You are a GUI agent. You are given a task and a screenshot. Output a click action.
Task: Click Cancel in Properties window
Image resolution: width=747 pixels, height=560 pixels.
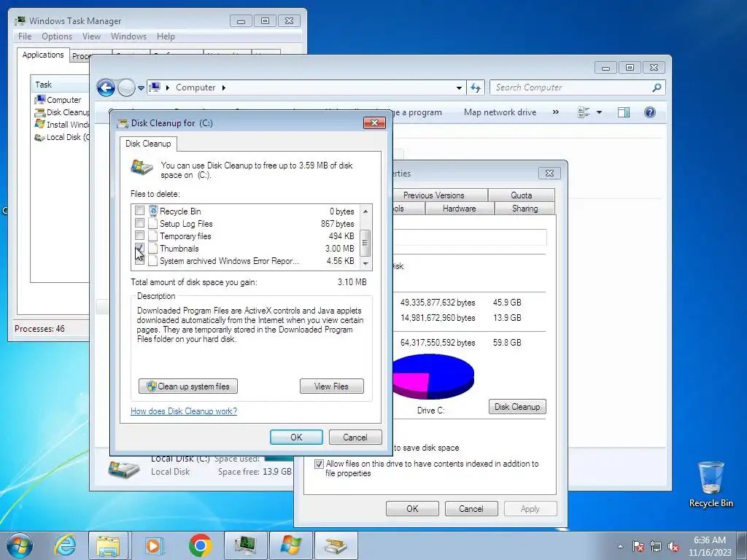(471, 508)
